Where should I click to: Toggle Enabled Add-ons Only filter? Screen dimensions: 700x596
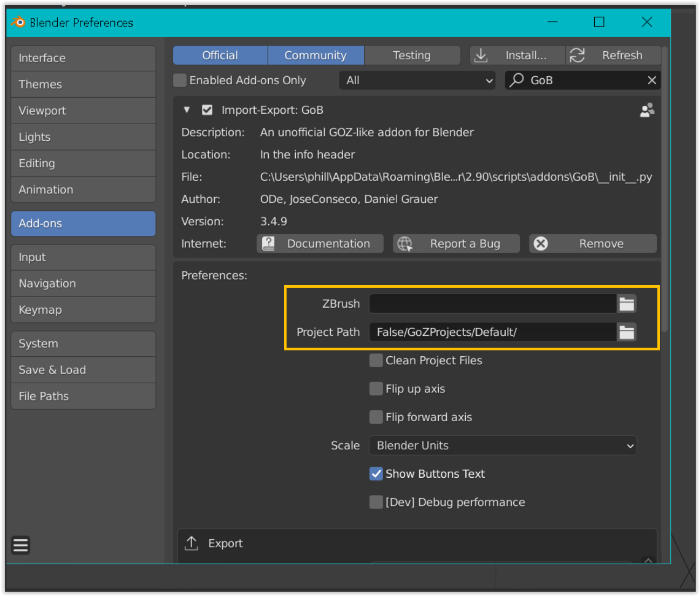179,80
